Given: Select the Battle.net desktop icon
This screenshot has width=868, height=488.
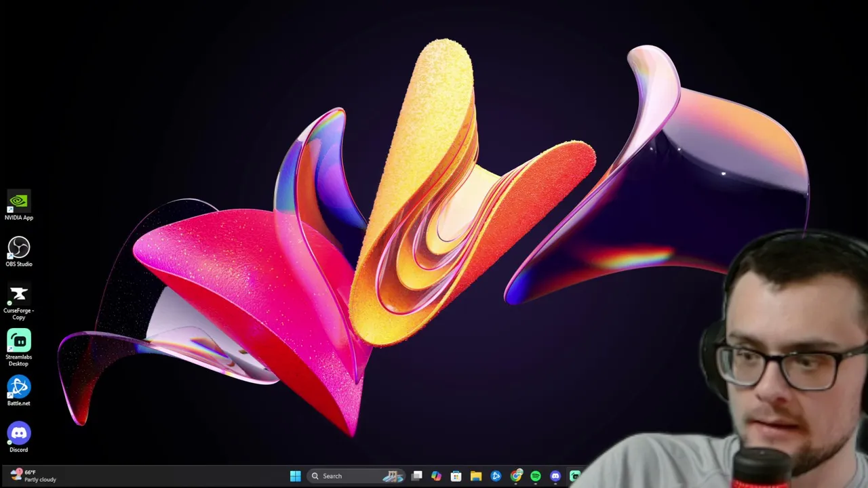Looking at the screenshot, I should pyautogui.click(x=18, y=392).
